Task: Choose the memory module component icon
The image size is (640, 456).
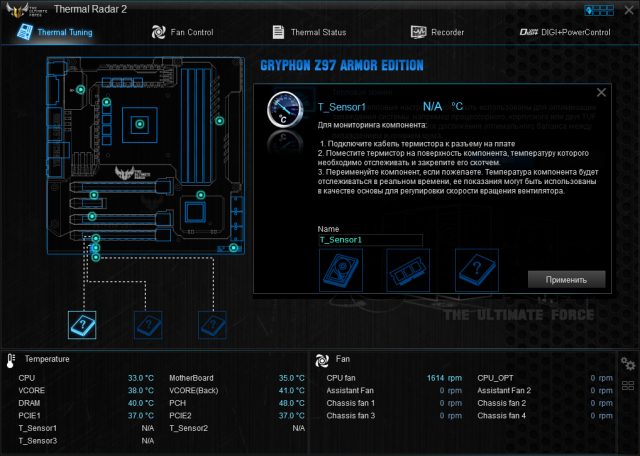Action: tap(408, 270)
